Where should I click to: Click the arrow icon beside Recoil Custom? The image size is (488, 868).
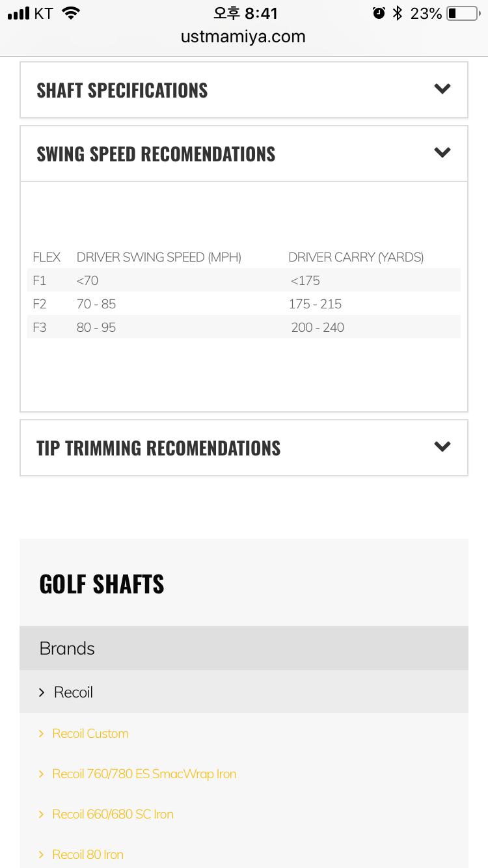click(x=41, y=733)
